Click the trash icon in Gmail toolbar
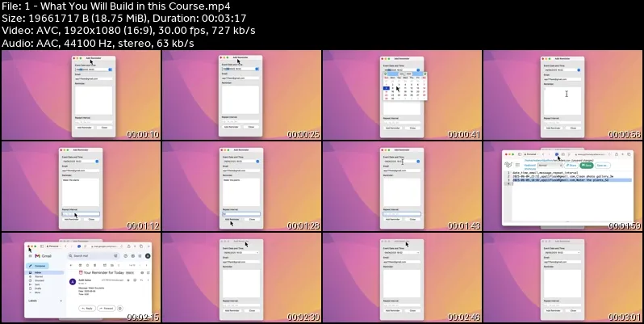Image resolution: width=644 pixels, height=324 pixels. pos(95,265)
